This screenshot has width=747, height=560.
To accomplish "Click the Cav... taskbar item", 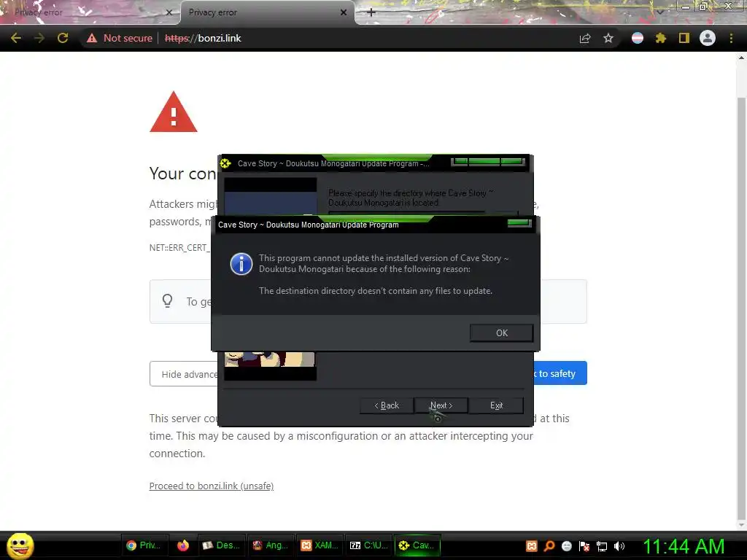I will click(418, 545).
